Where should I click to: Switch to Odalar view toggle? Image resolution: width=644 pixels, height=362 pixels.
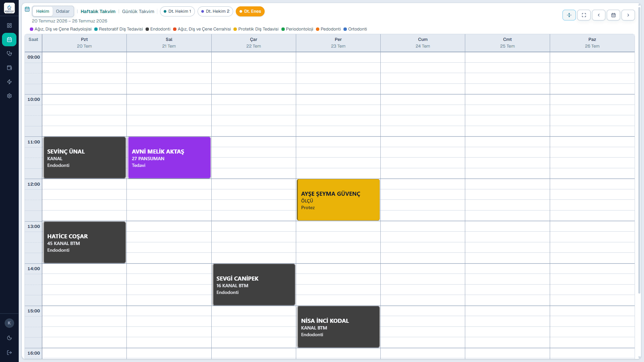[63, 11]
